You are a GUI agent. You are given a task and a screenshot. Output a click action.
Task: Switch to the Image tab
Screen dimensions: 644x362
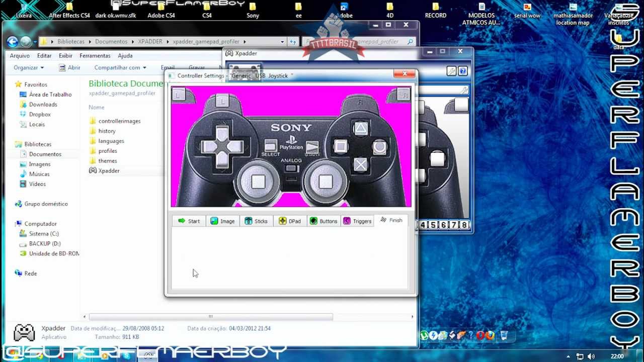[x=223, y=221]
